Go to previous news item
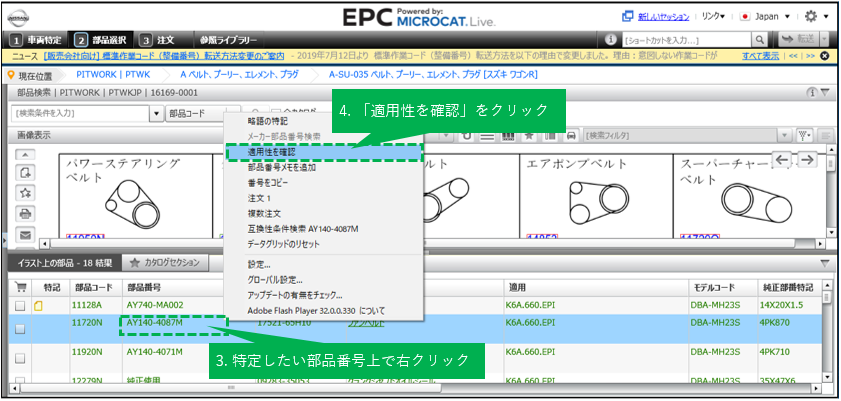The width and height of the screenshot is (841, 401). coord(793,55)
